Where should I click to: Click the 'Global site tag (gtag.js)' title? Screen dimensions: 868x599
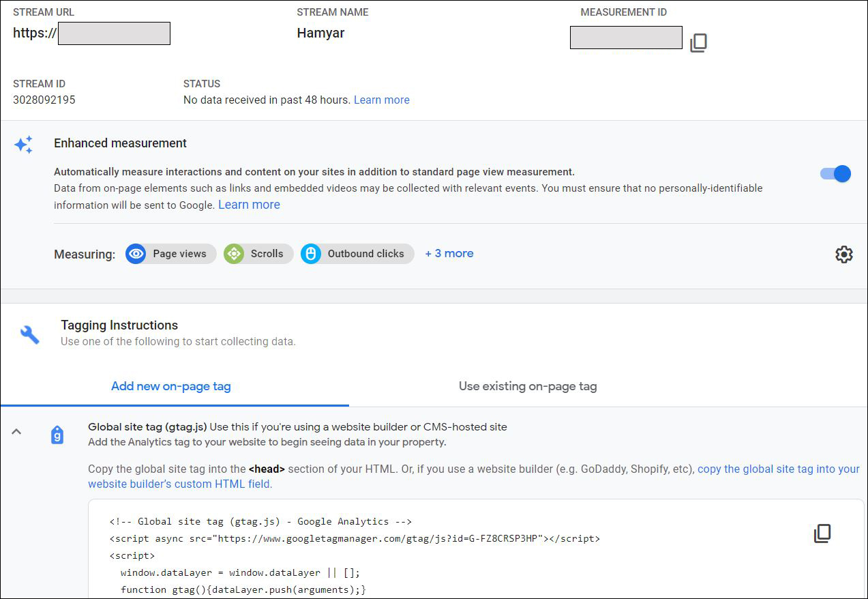click(x=147, y=427)
